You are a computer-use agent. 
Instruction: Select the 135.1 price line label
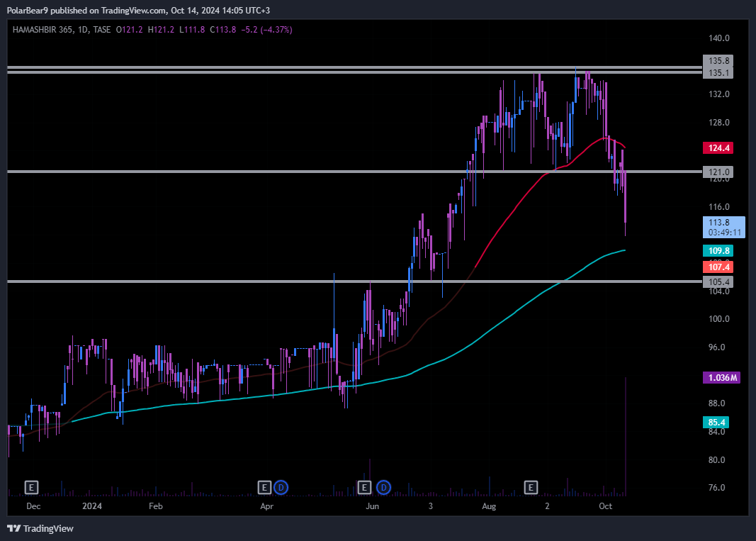coord(718,73)
